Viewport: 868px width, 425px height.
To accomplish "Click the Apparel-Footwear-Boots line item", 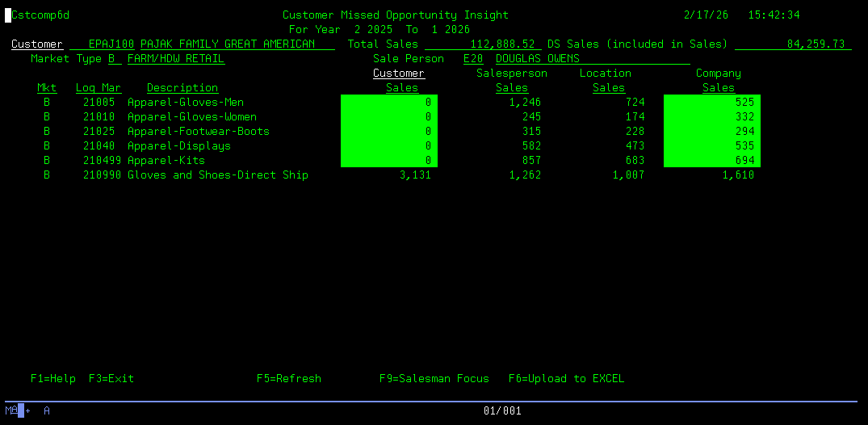I will click(x=199, y=131).
